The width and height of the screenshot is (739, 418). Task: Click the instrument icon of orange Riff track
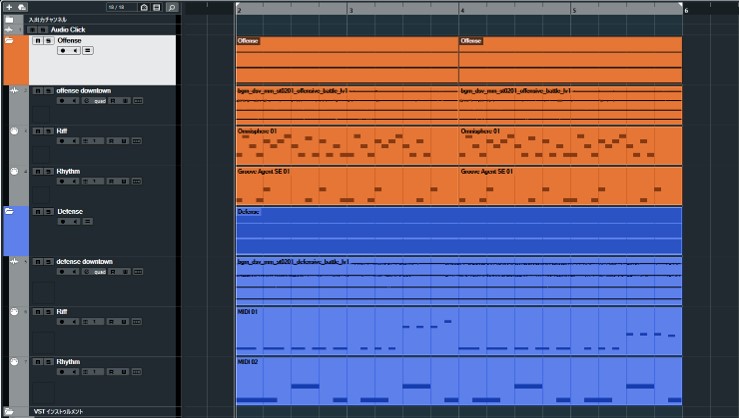point(14,131)
